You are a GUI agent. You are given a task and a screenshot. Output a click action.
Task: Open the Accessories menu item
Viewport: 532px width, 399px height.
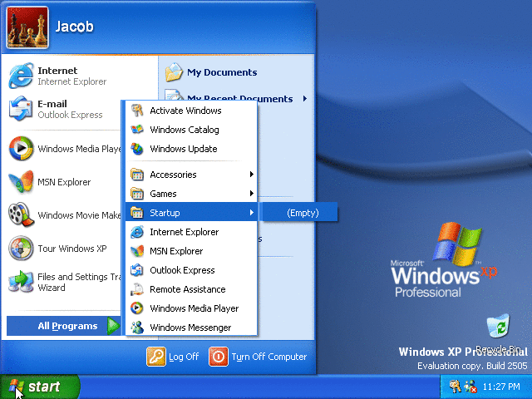point(191,175)
